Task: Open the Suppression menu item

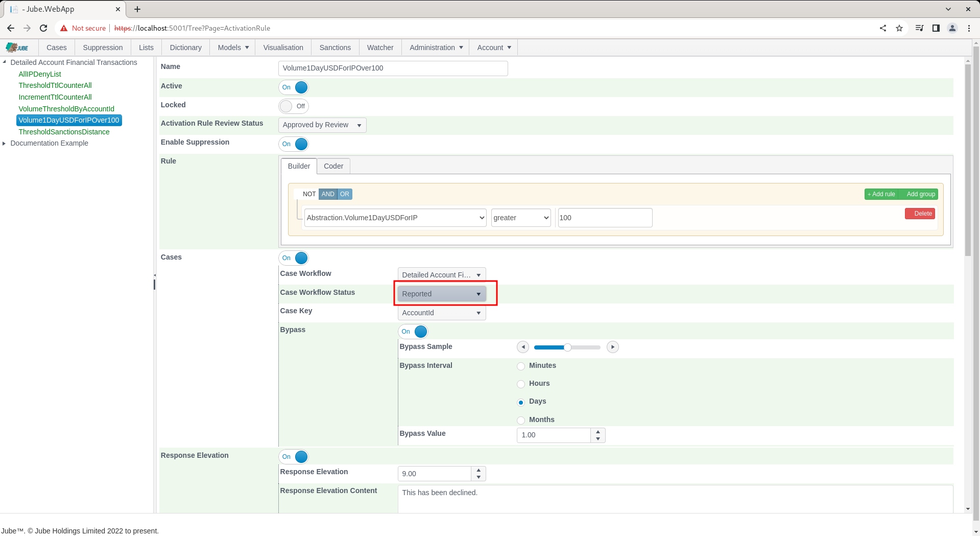Action: pos(103,48)
